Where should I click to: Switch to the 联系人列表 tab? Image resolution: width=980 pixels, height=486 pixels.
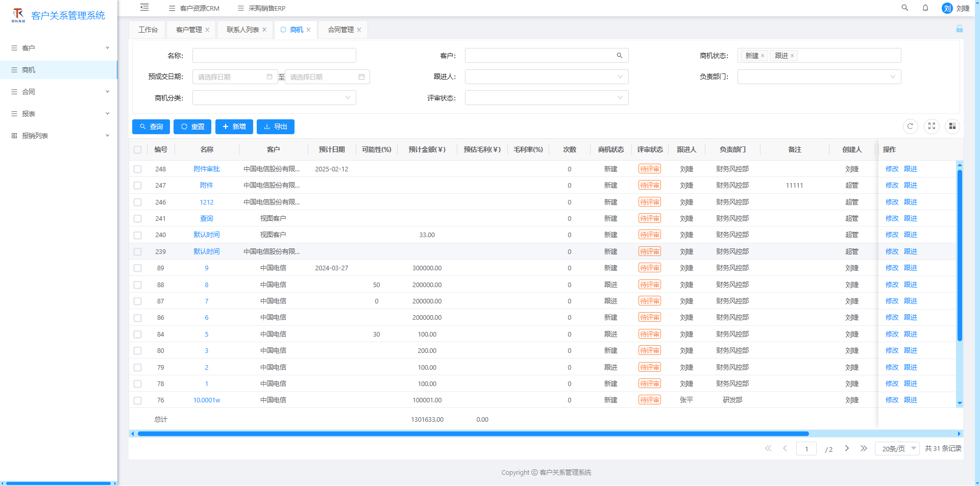pos(243,30)
